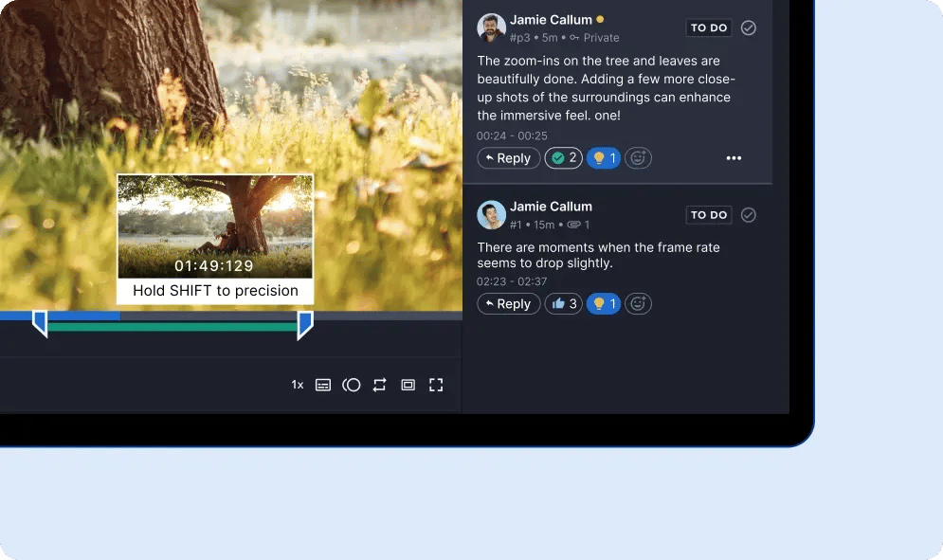Toggle green checkmark reaction with 2 votes
The image size is (943, 560).
(564, 158)
